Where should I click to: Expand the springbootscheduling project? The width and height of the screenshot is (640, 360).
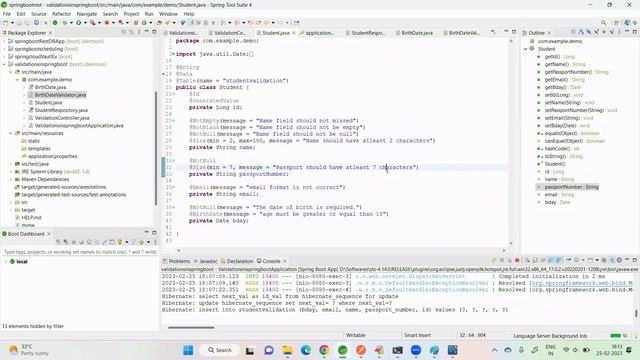point(4,49)
